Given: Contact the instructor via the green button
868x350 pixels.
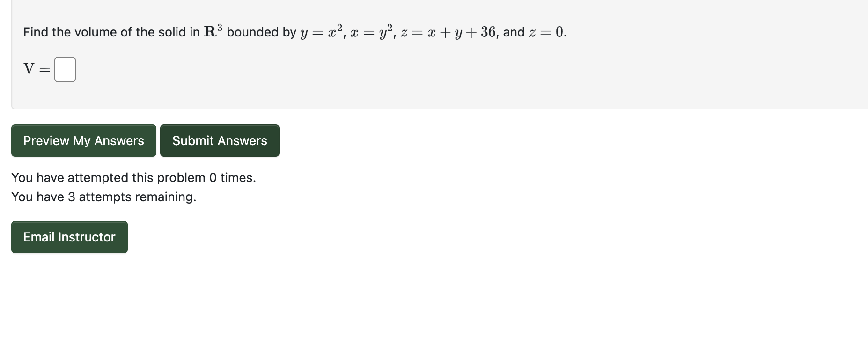Looking at the screenshot, I should click(69, 237).
